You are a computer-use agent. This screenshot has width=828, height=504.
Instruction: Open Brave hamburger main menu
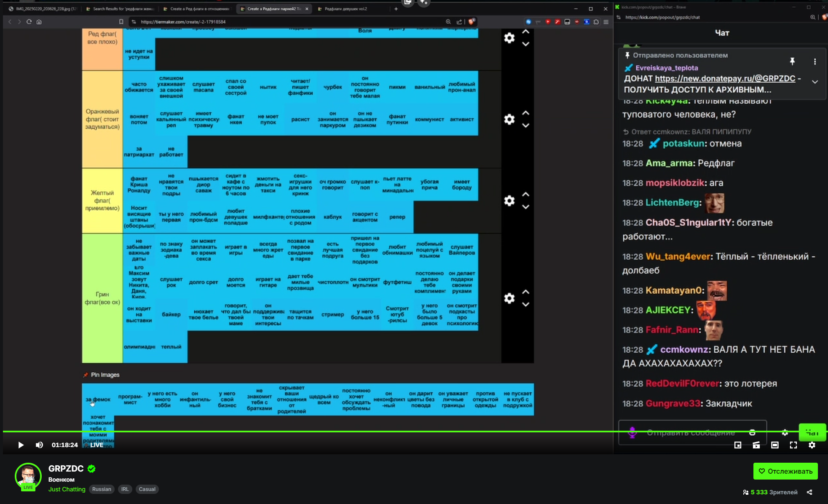pyautogui.click(x=606, y=22)
